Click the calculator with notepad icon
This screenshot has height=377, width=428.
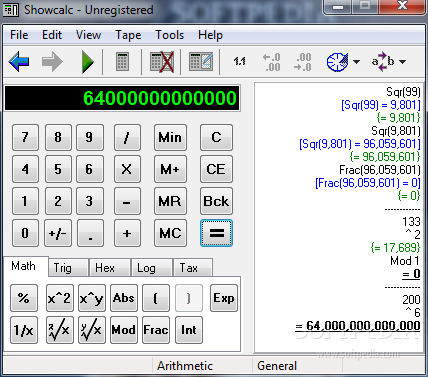pos(201,62)
